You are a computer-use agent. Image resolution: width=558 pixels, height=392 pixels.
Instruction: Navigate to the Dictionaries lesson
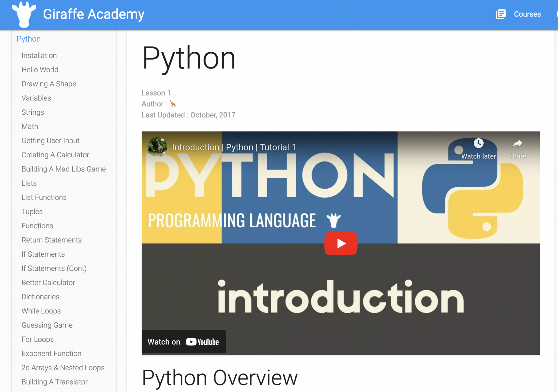click(x=40, y=297)
